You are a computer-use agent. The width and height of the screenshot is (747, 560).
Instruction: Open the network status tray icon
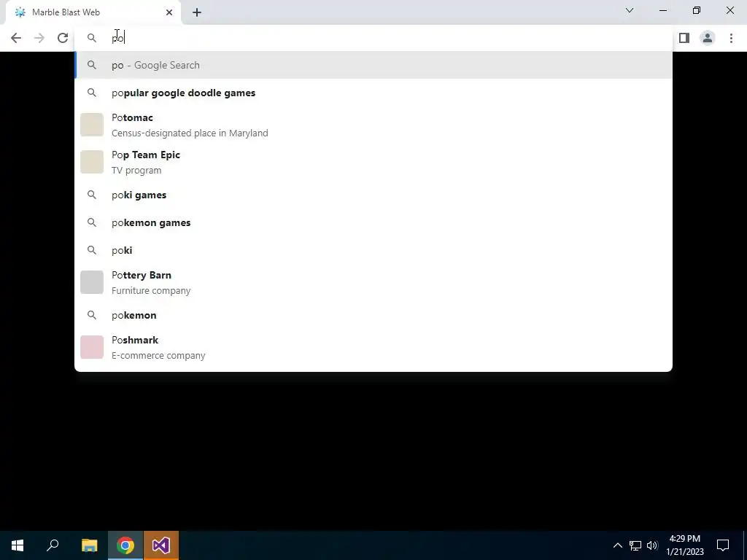tap(635, 545)
